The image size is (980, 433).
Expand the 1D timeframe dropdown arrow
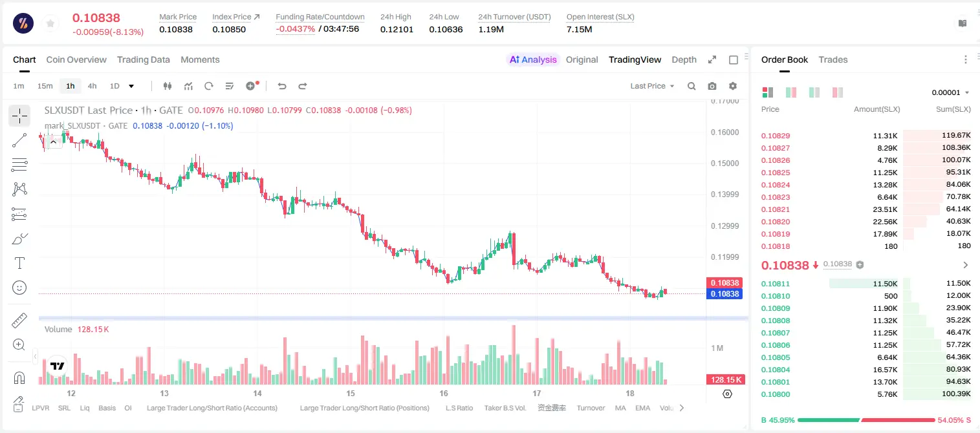132,86
